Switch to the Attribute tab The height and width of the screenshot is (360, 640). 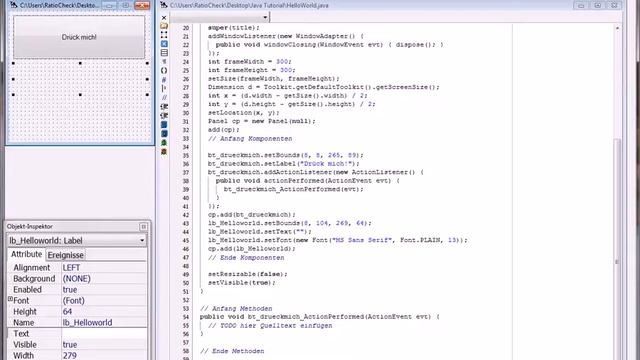pos(26,254)
